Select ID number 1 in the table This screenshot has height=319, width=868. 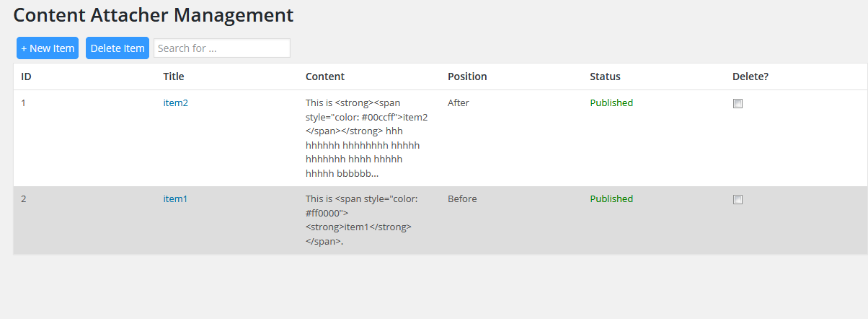(x=23, y=103)
